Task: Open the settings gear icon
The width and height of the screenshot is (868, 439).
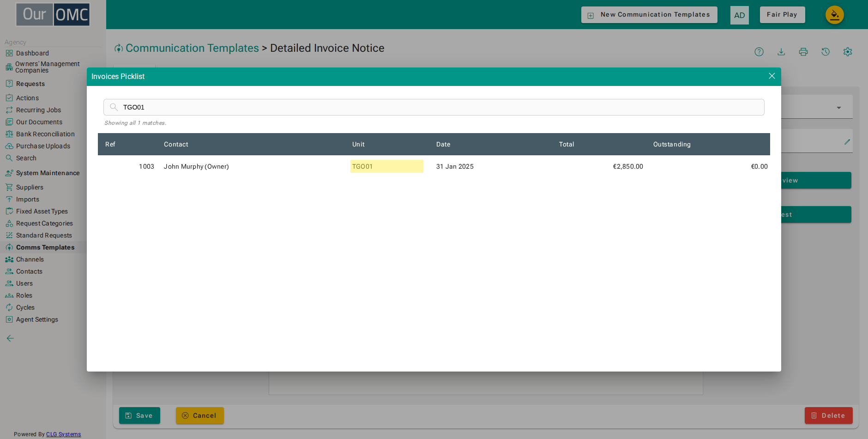Action: coord(848,52)
